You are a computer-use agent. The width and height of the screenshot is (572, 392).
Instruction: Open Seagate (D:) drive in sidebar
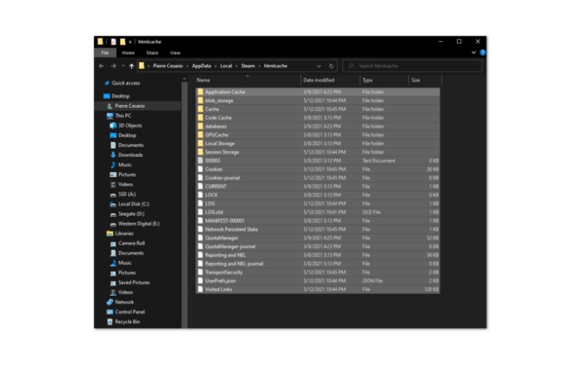(x=131, y=214)
